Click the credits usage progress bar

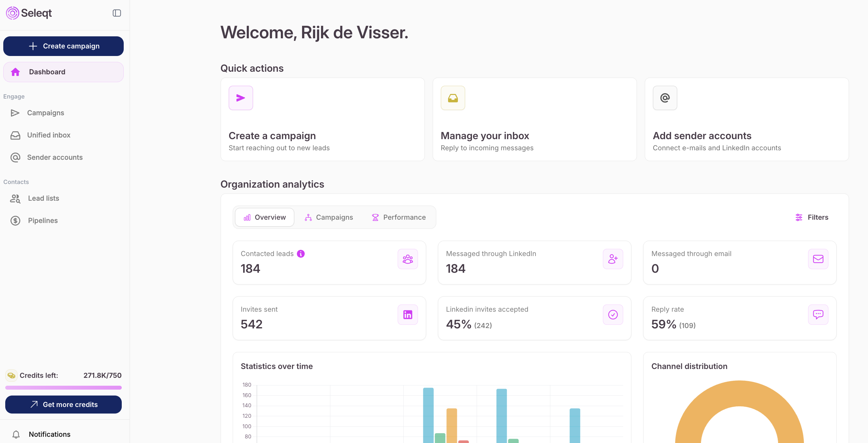pos(63,387)
